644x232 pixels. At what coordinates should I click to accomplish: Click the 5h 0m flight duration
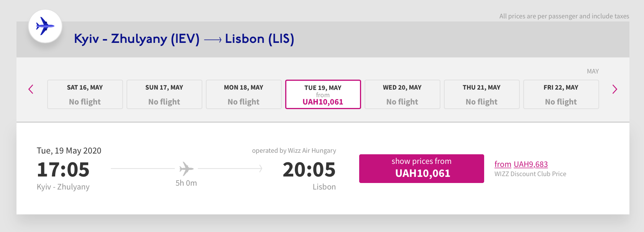(186, 183)
